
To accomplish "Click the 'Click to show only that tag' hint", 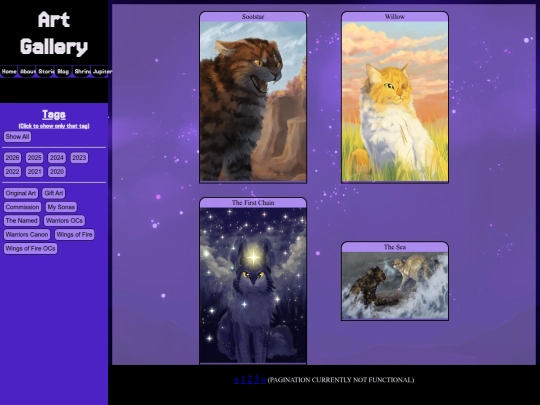I will [54, 126].
